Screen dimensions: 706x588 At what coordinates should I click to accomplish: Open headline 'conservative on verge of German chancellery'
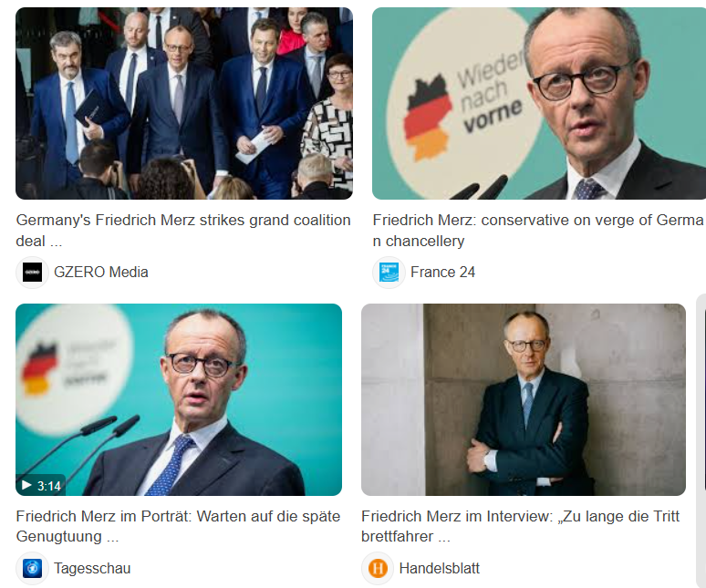538,231
